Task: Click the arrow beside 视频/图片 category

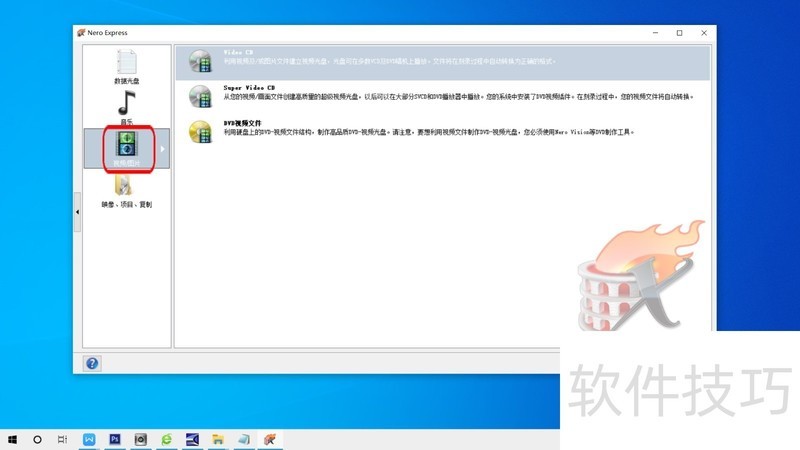Action: (x=163, y=149)
